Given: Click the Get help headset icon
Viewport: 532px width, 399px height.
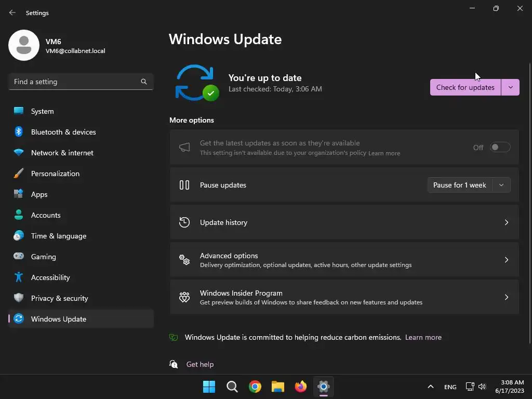Looking at the screenshot, I should [174, 364].
